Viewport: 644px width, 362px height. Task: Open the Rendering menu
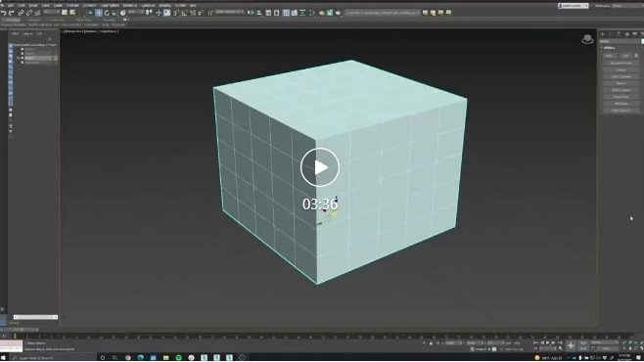point(130,5)
